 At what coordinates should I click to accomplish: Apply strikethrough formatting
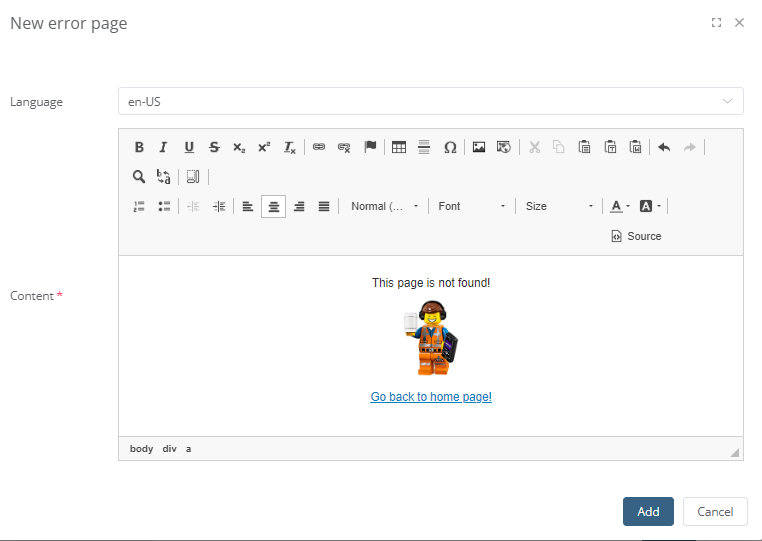214,147
